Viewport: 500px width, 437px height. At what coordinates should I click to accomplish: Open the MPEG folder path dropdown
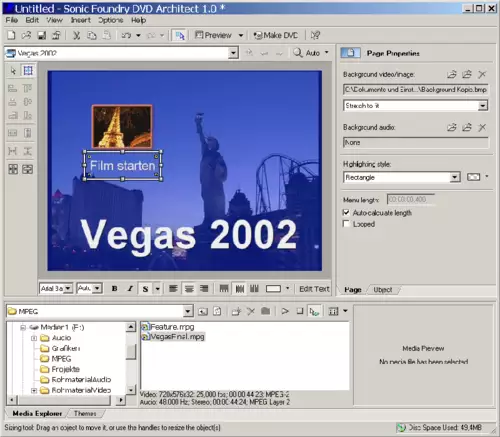tap(188, 311)
